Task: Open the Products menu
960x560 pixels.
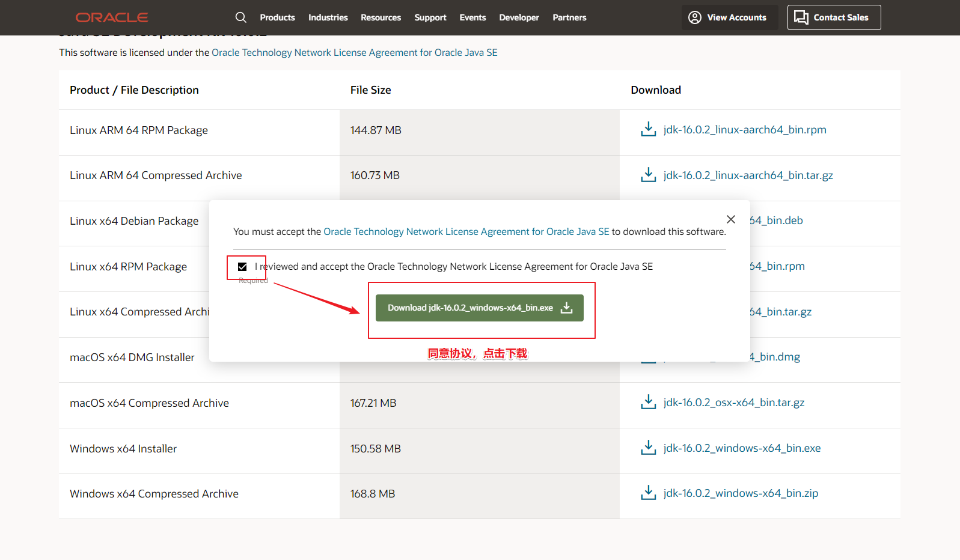Action: pos(277,17)
